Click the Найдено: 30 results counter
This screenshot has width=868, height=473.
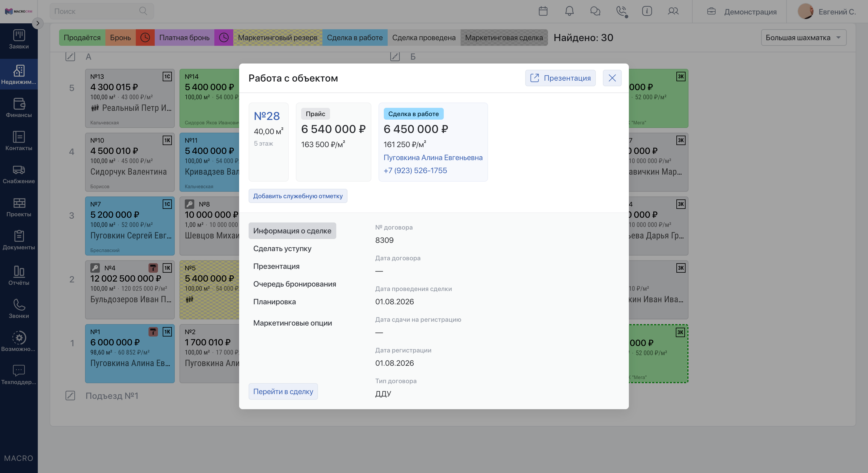(x=583, y=38)
